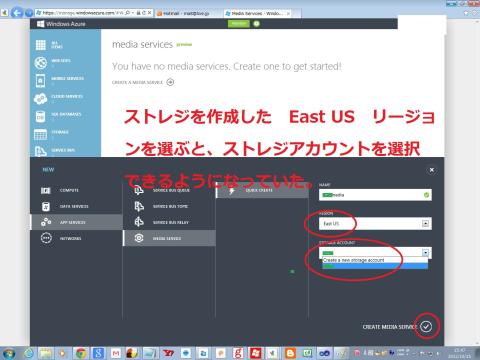Screen dimensions: 480x360
Task: Select App Services category in New panel
Action: tap(76, 222)
